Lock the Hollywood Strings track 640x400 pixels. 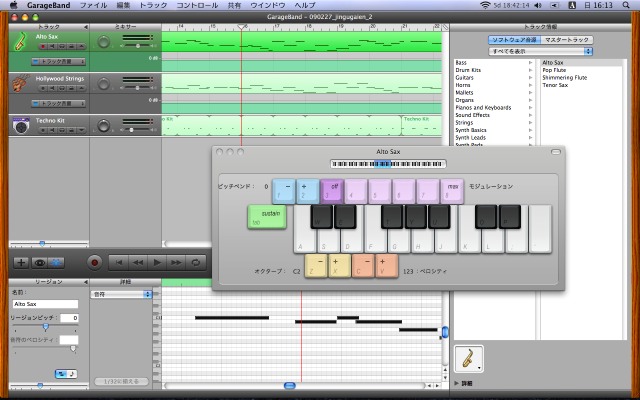coord(72,88)
